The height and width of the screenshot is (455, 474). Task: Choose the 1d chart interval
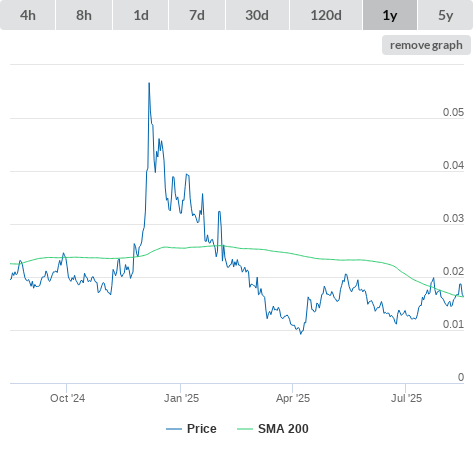pos(141,15)
